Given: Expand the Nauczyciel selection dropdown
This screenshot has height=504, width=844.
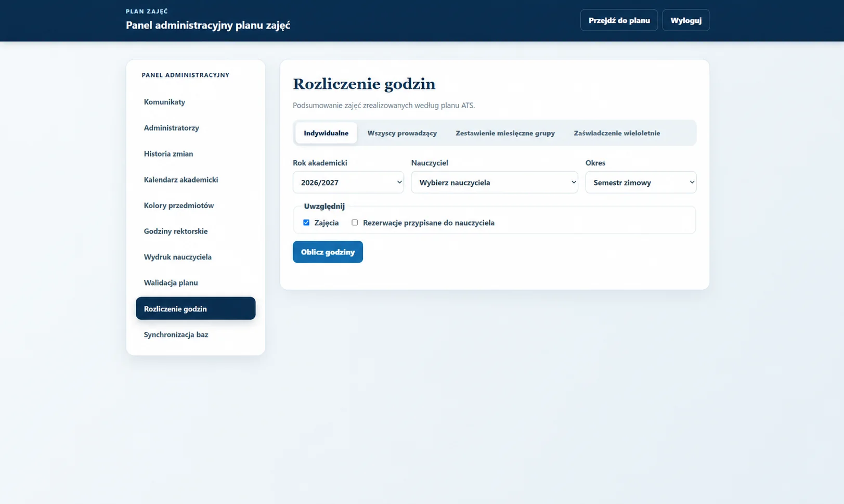Looking at the screenshot, I should tap(495, 183).
